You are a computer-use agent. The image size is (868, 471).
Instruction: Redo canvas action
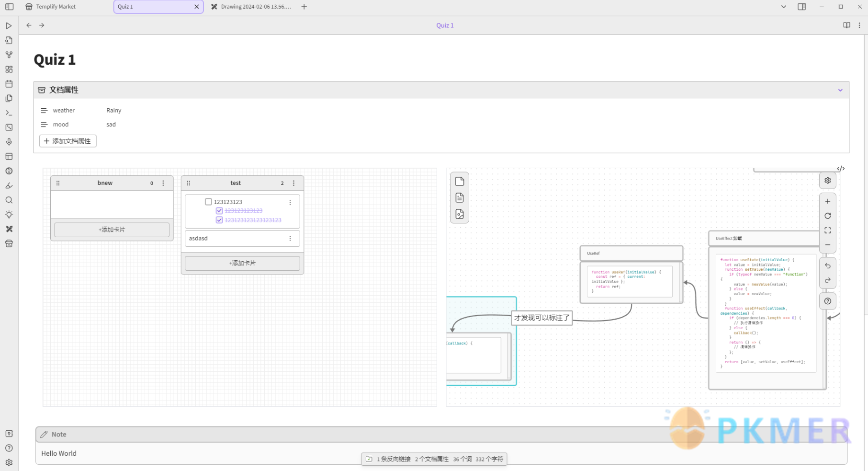point(828,280)
